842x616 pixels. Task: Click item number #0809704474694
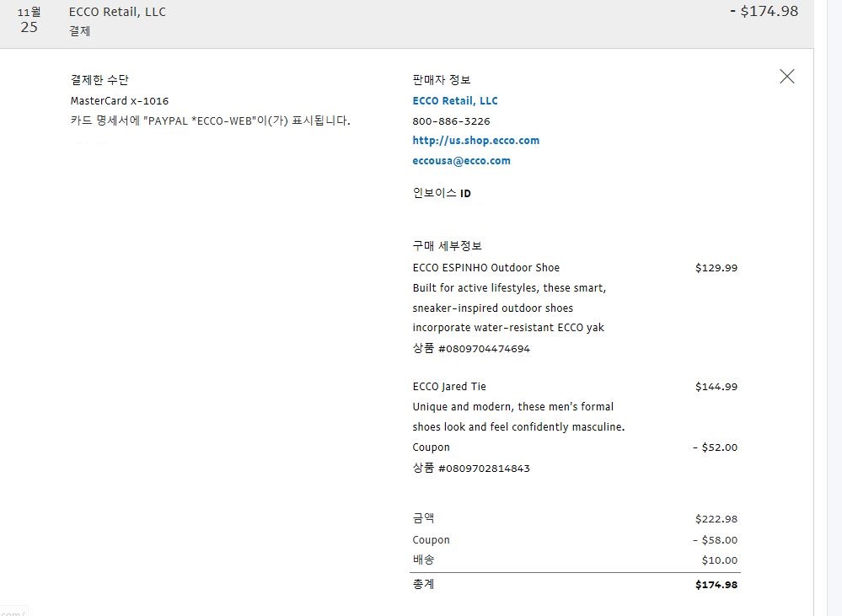tap(484, 349)
